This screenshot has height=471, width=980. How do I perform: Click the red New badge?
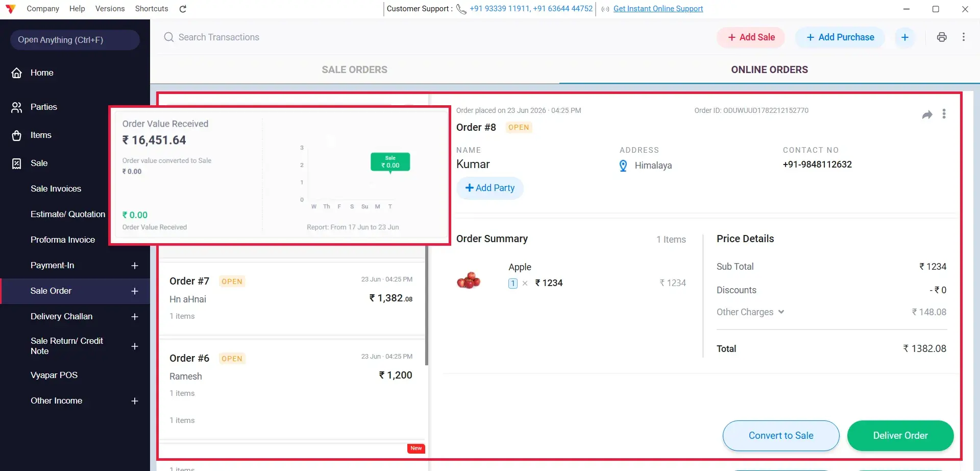pyautogui.click(x=416, y=449)
